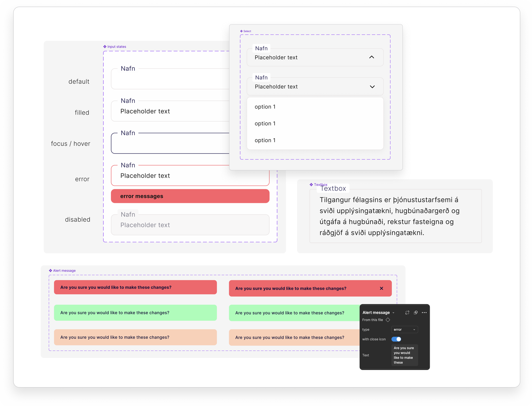Image resolution: width=532 pixels, height=406 pixels.
Task: Click the green alert without close icon
Action: point(135,313)
